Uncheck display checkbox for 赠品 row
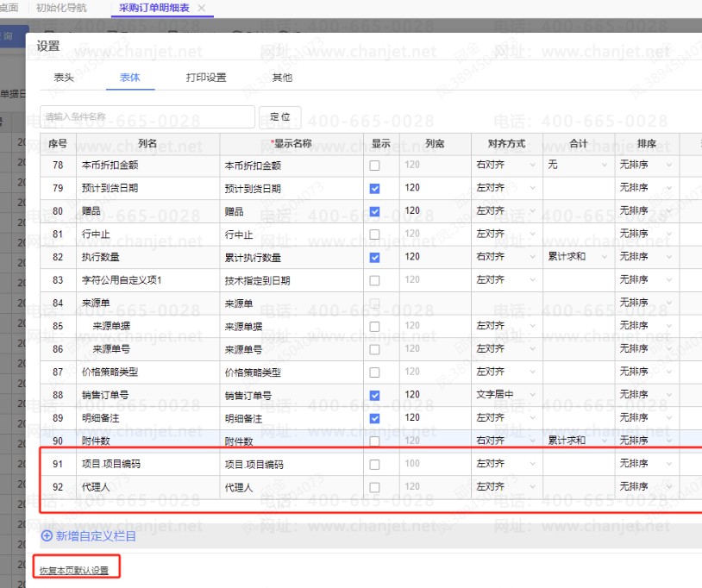The width and height of the screenshot is (702, 588). tap(374, 211)
